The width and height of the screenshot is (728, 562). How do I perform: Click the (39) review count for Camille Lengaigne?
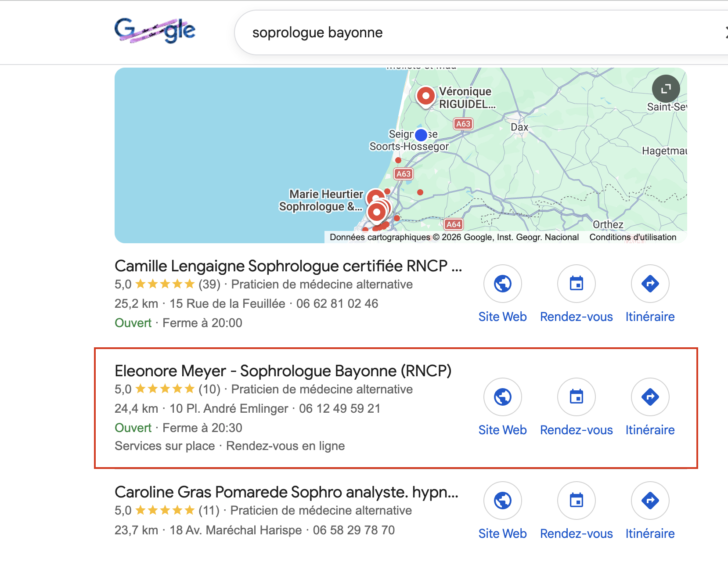[x=209, y=285]
